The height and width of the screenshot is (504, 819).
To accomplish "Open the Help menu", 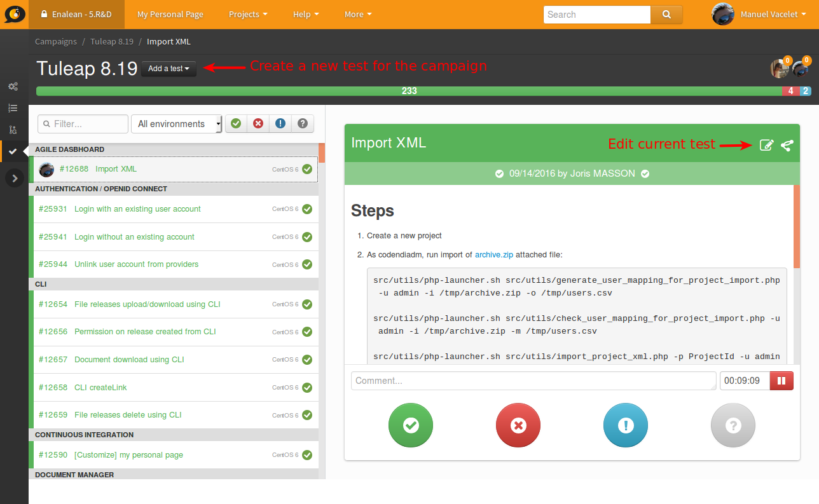I will click(306, 14).
